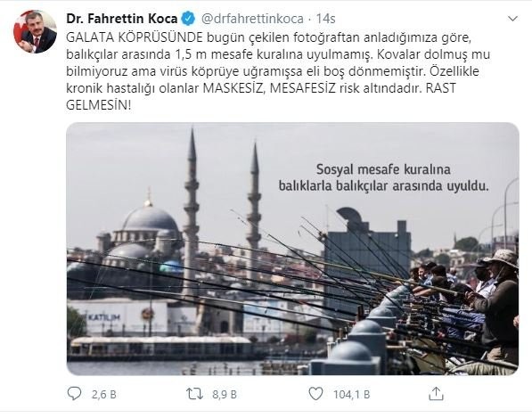Screen dimensions: 532x418
Task: Open the attached Galata Bridge photo
Action: coord(292,249)
